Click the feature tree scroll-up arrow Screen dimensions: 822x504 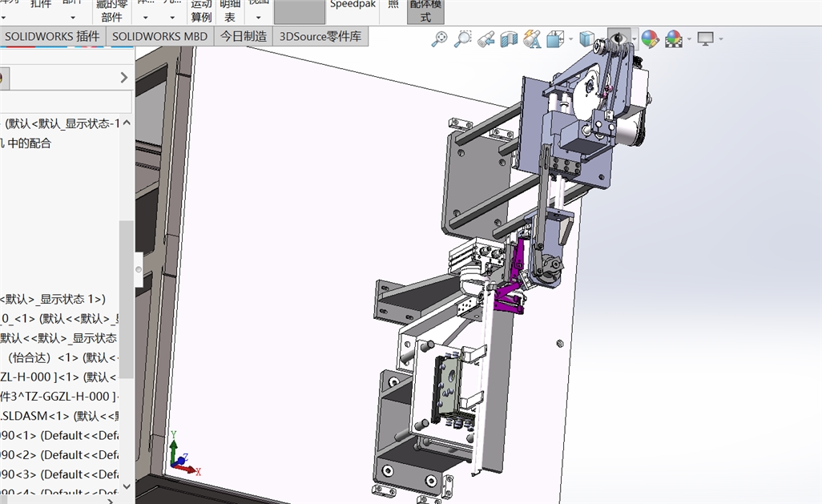click(x=127, y=123)
